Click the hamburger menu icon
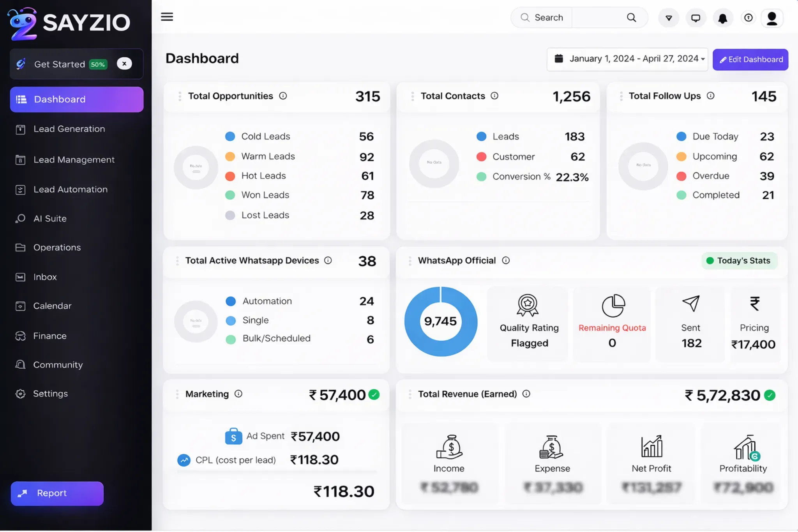The width and height of the screenshot is (798, 532). [x=167, y=17]
